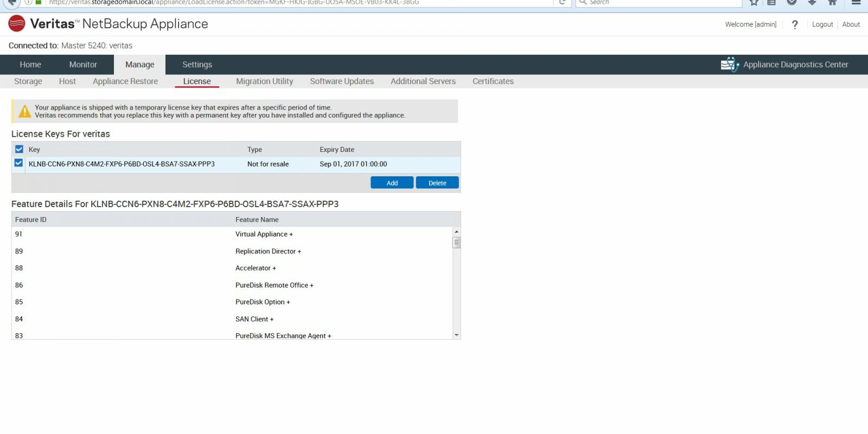Uncheck the KLNB-CCN6 license key checkbox

pos(19,163)
